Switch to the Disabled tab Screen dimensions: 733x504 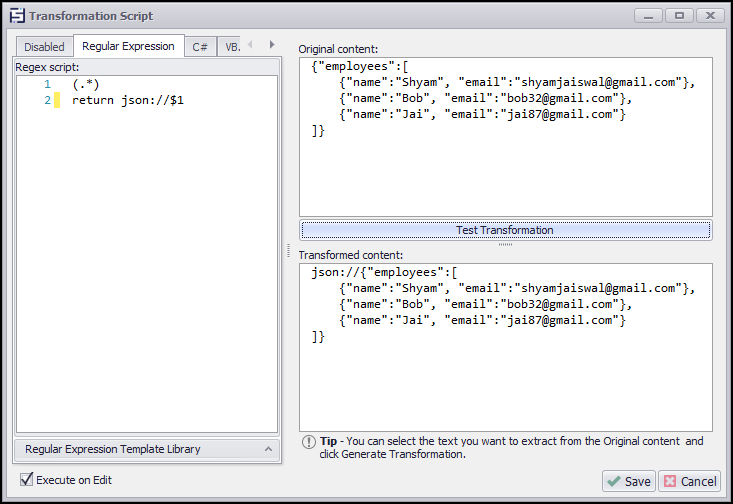pos(44,47)
